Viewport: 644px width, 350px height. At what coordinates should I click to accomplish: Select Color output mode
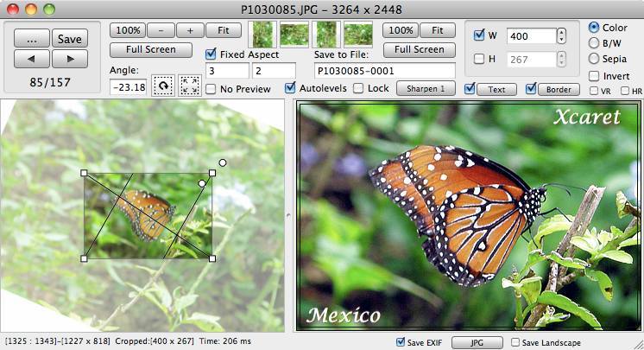coord(593,28)
